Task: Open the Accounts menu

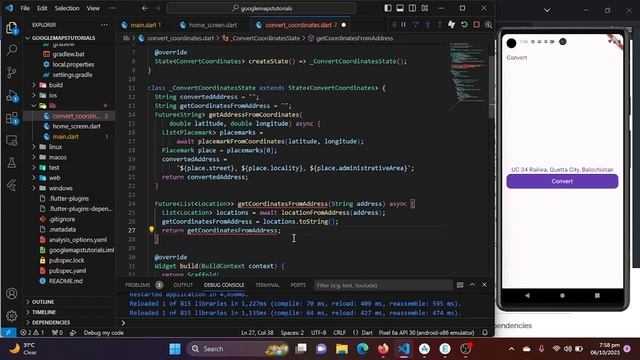Action: click(x=12, y=293)
